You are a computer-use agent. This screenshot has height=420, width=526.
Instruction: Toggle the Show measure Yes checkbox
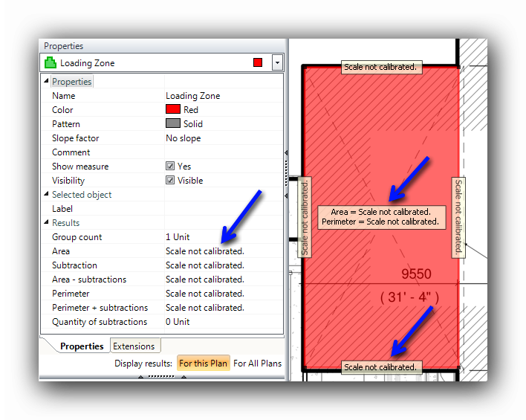point(170,167)
